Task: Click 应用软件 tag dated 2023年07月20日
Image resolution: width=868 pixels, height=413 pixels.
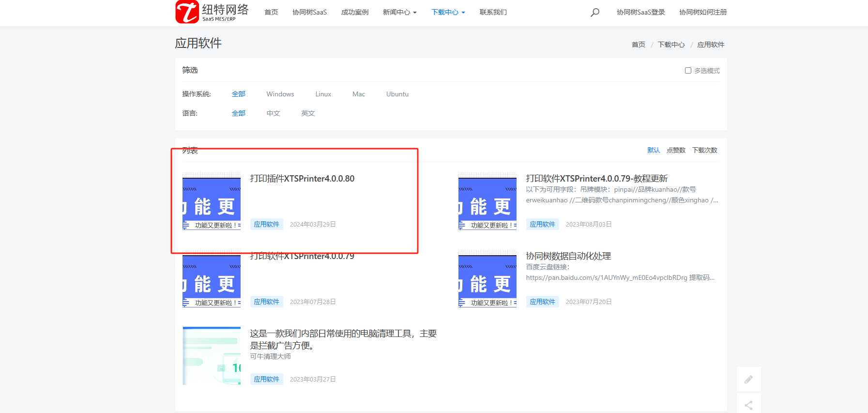Action: point(543,302)
